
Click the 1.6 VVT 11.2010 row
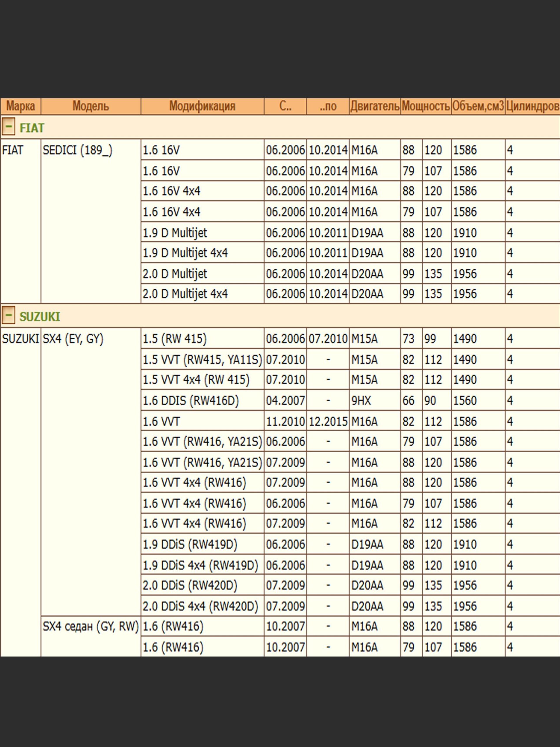[x=161, y=421]
